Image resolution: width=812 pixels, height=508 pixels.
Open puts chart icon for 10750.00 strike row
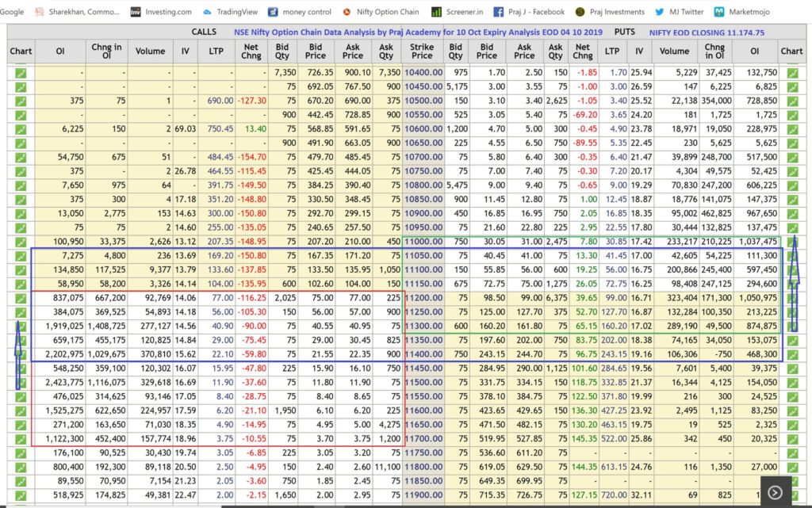792,171
